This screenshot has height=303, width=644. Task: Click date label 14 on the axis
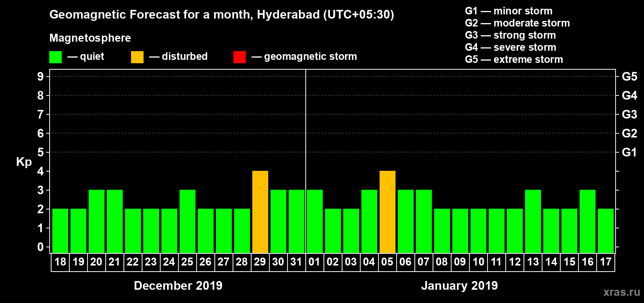pos(551,262)
